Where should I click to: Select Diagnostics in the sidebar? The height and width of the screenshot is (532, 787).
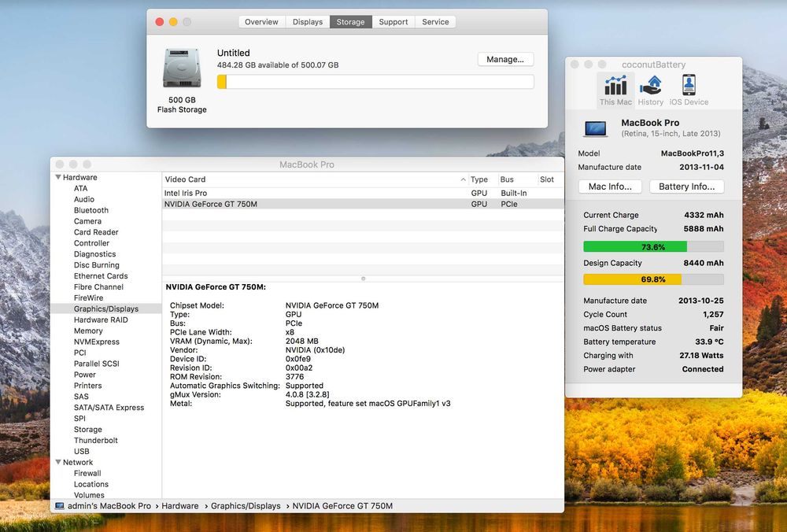point(94,254)
